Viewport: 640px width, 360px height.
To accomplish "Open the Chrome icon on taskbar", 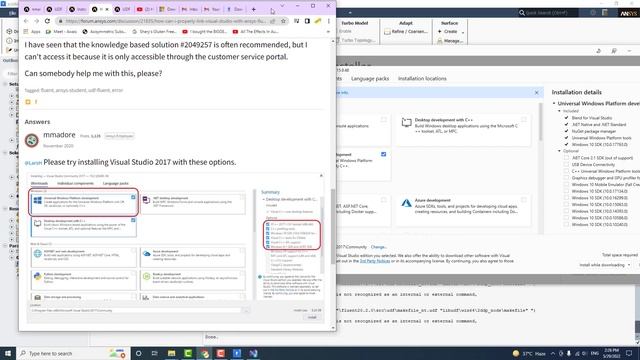I will (204, 353).
